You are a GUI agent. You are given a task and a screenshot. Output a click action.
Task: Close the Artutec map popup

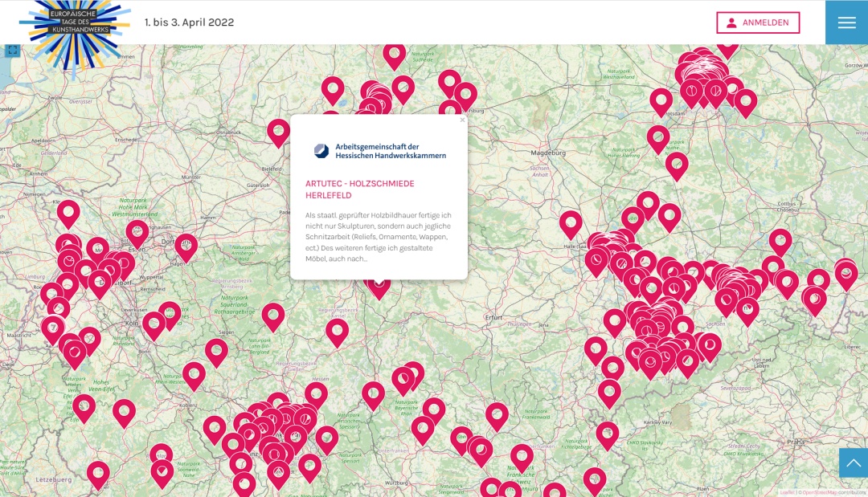[x=462, y=120]
